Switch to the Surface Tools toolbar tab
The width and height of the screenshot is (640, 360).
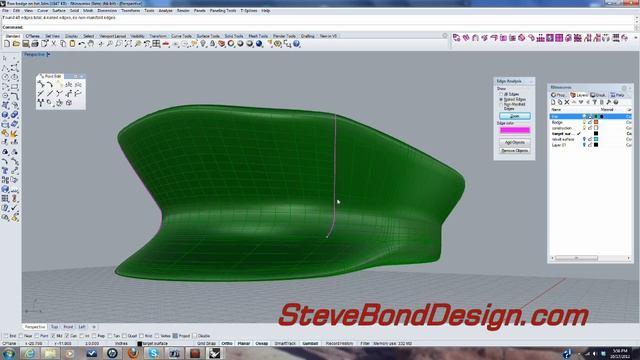(208, 36)
